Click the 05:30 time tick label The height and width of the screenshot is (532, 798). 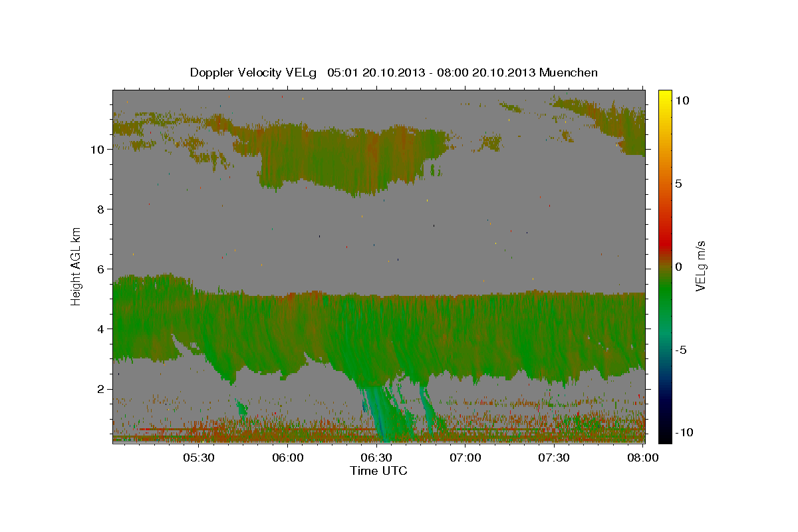[198, 458]
